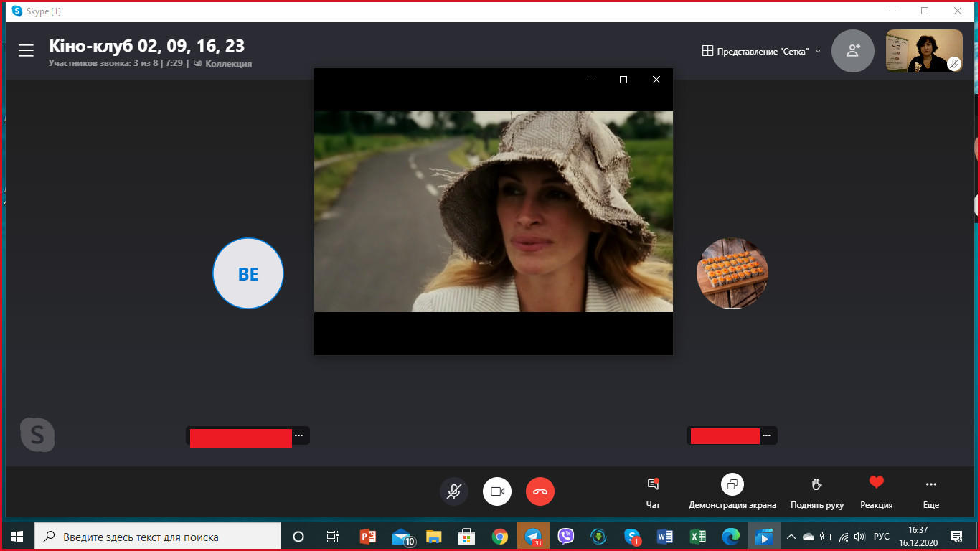Open the battery status tray icon
The height and width of the screenshot is (551, 980).
tap(826, 536)
